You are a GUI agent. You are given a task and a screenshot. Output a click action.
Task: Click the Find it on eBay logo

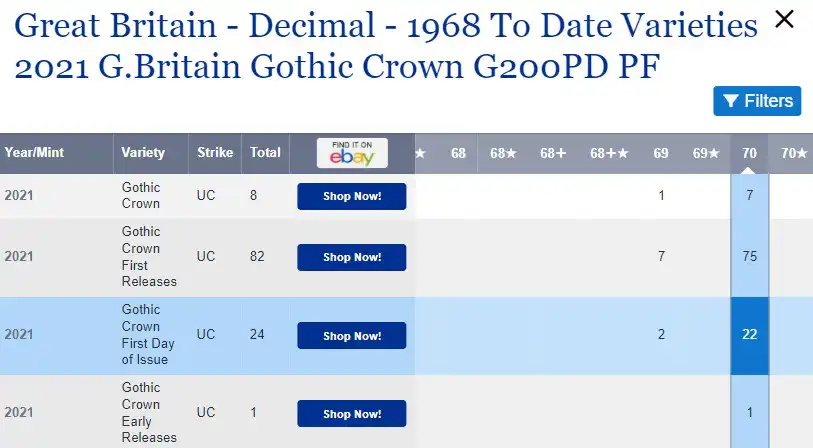coord(352,153)
